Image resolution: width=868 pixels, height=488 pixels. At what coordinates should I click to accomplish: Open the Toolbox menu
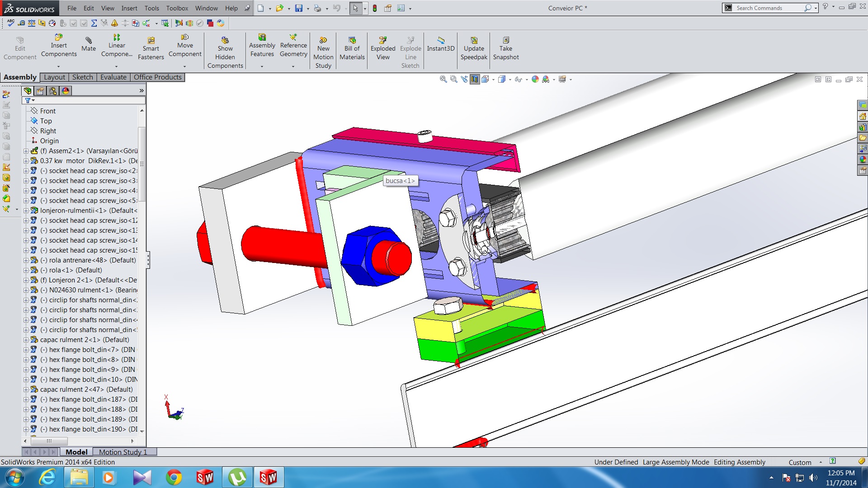tap(177, 8)
